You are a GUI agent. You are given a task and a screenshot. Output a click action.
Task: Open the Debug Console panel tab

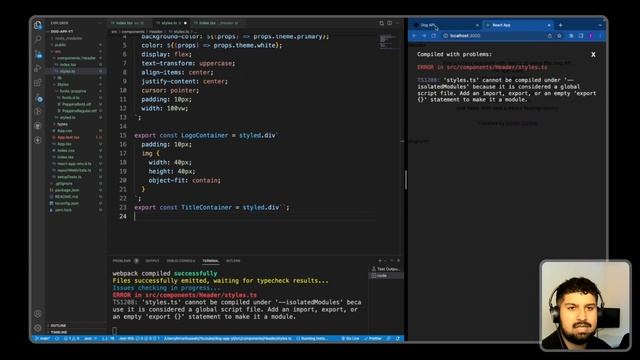click(181, 261)
